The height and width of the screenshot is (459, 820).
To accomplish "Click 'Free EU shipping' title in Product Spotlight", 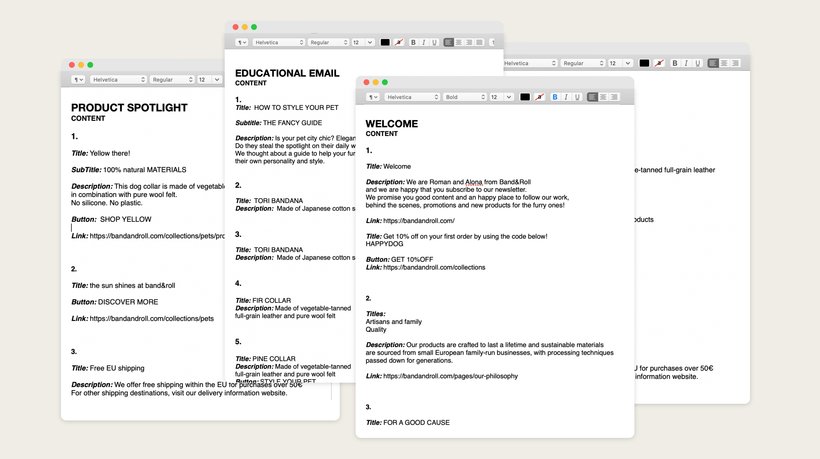I will (117, 369).
